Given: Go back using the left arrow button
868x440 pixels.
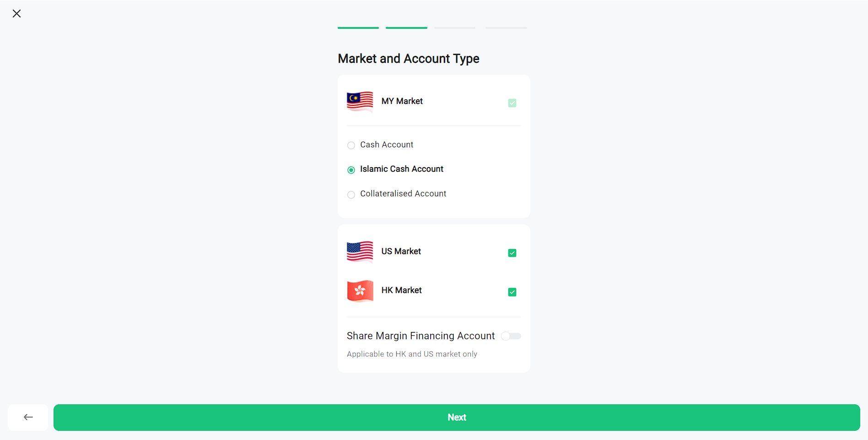Looking at the screenshot, I should click(28, 417).
